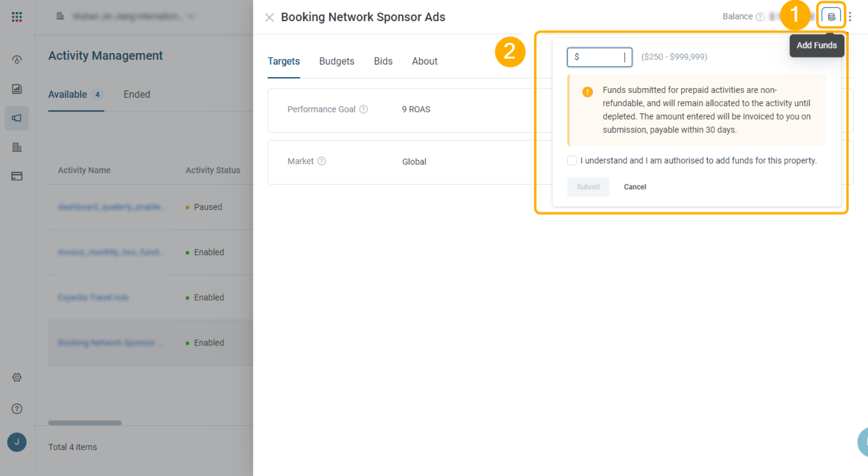The height and width of the screenshot is (476, 868).
Task: Switch to the Bids tab
Action: pyautogui.click(x=383, y=61)
